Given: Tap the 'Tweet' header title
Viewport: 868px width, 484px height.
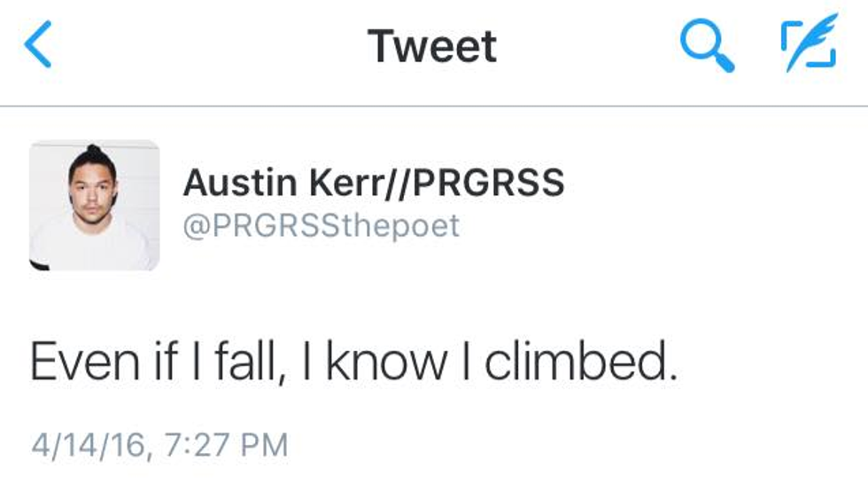Looking at the screenshot, I should click(x=432, y=46).
